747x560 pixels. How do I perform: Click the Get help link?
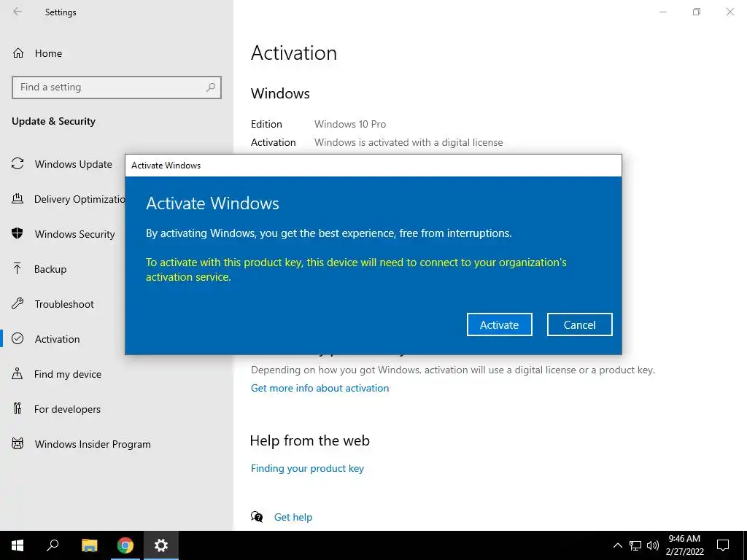tap(293, 517)
